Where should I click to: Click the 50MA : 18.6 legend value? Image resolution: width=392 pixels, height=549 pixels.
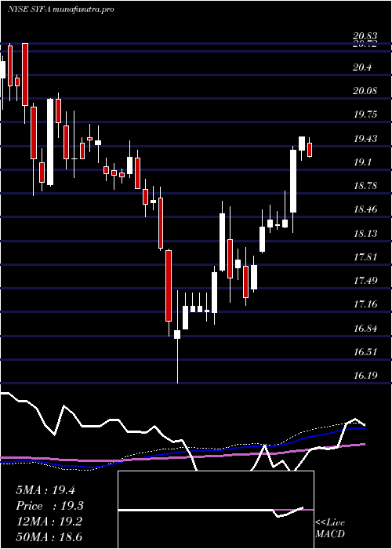click(x=49, y=537)
